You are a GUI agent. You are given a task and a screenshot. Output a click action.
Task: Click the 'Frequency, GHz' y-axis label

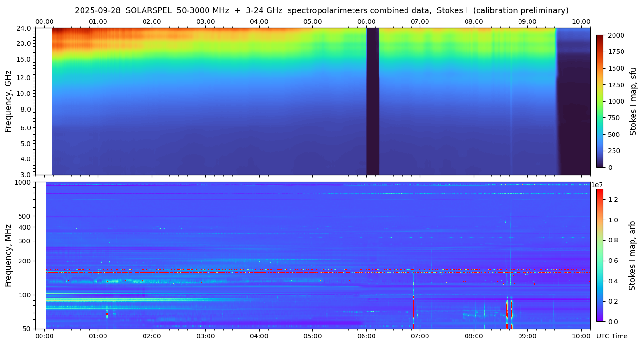[x=8, y=101]
